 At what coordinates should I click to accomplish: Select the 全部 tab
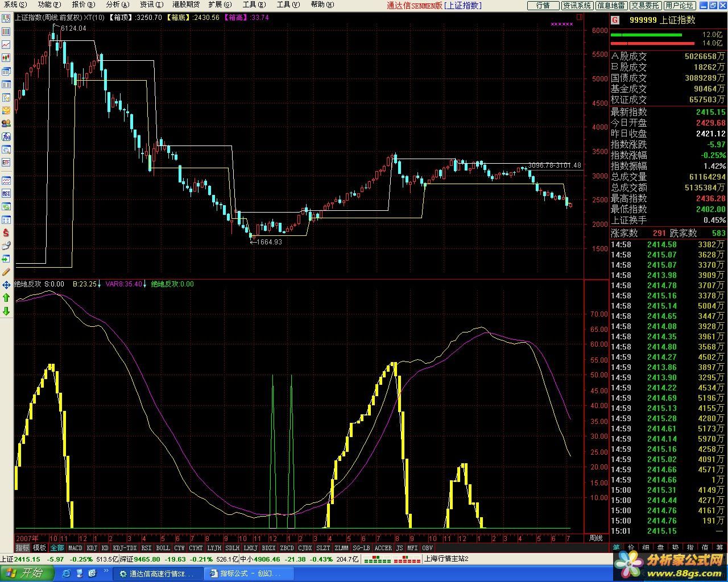click(57, 548)
